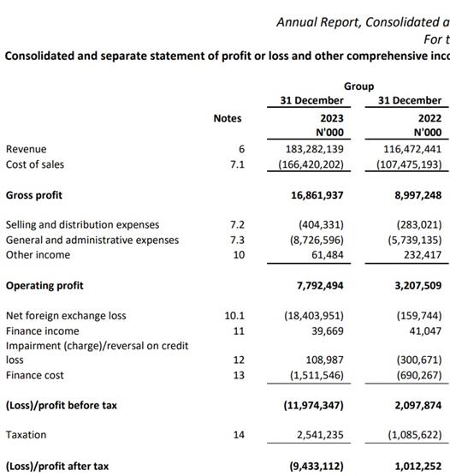Select the Other income value 61,484
The height and width of the screenshot is (476, 450).
[328, 255]
